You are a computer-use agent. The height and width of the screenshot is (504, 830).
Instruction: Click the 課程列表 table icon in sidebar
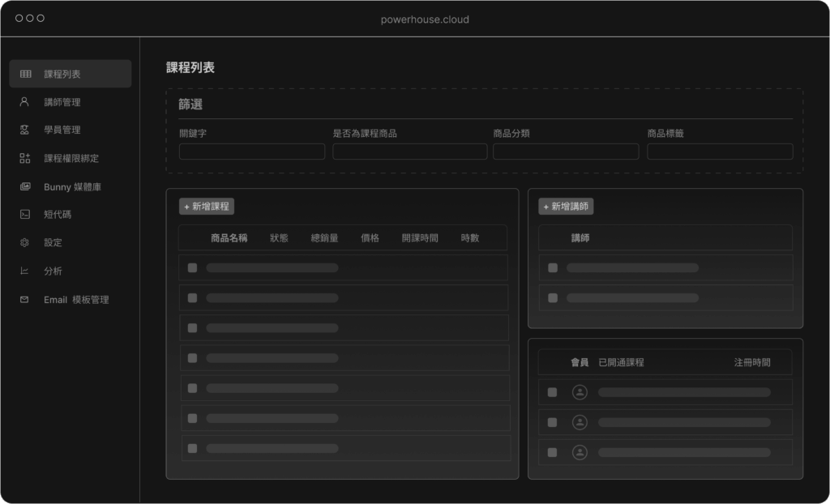(25, 74)
